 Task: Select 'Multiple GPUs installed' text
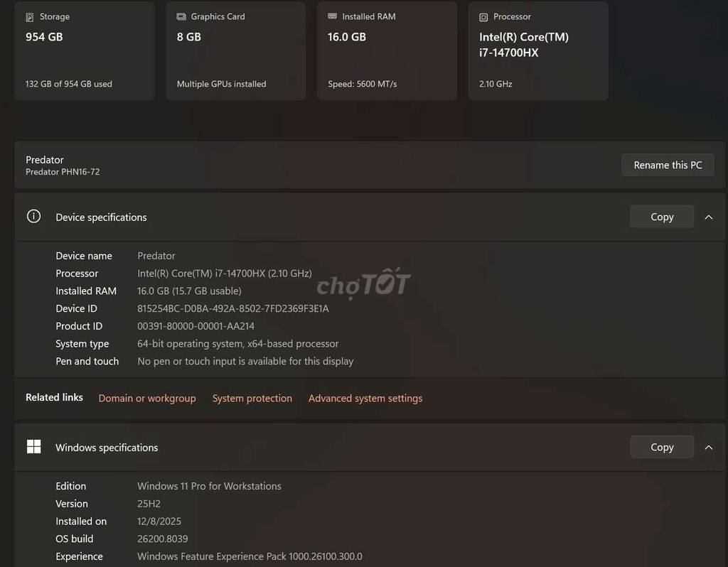tap(222, 84)
